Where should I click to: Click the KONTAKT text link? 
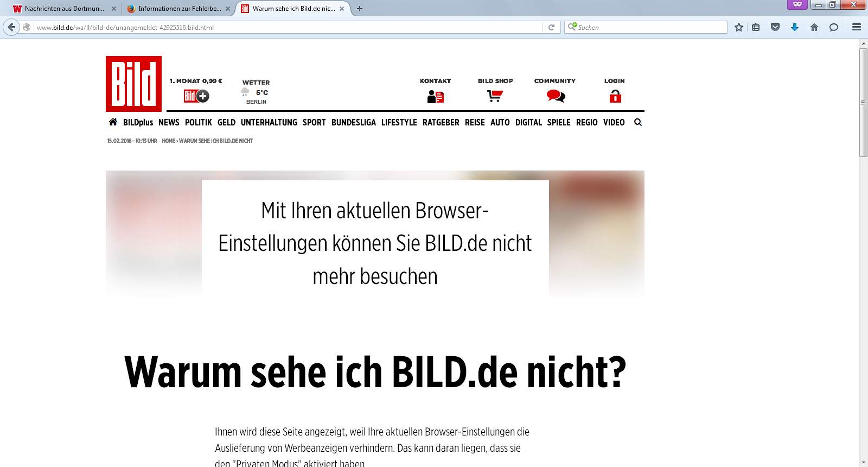tap(436, 81)
